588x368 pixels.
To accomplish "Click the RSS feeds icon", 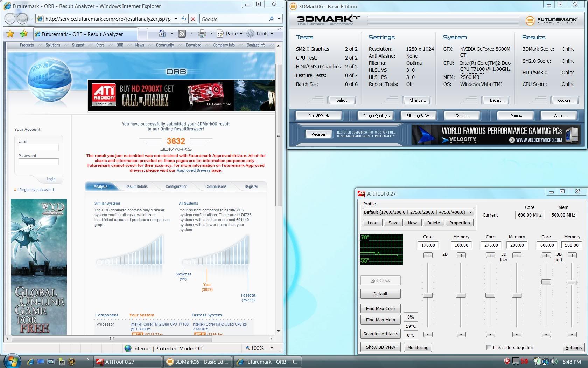I will click(182, 34).
